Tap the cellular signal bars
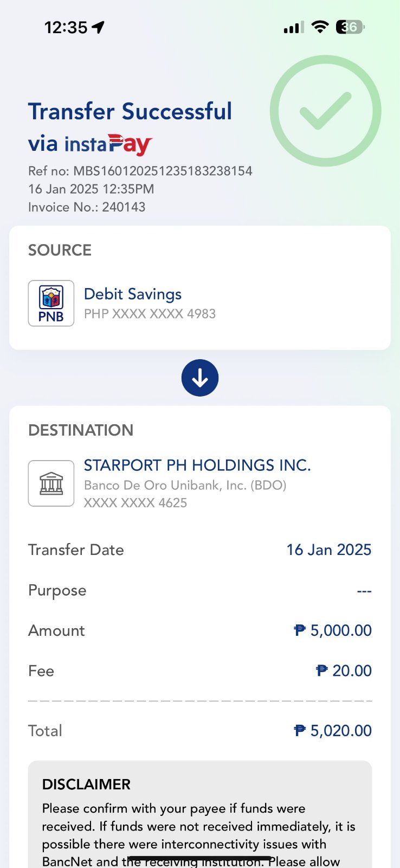This screenshot has width=400, height=868. [293, 27]
